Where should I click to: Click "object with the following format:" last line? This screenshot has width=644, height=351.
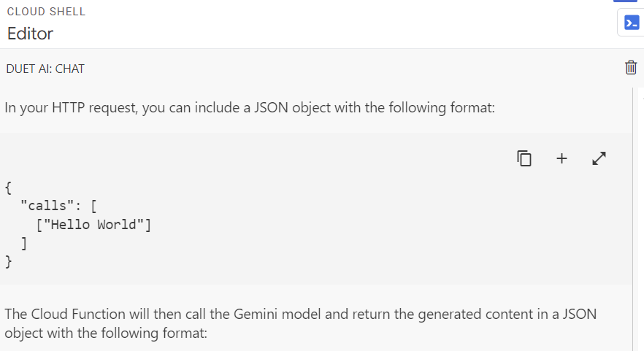pos(106,333)
